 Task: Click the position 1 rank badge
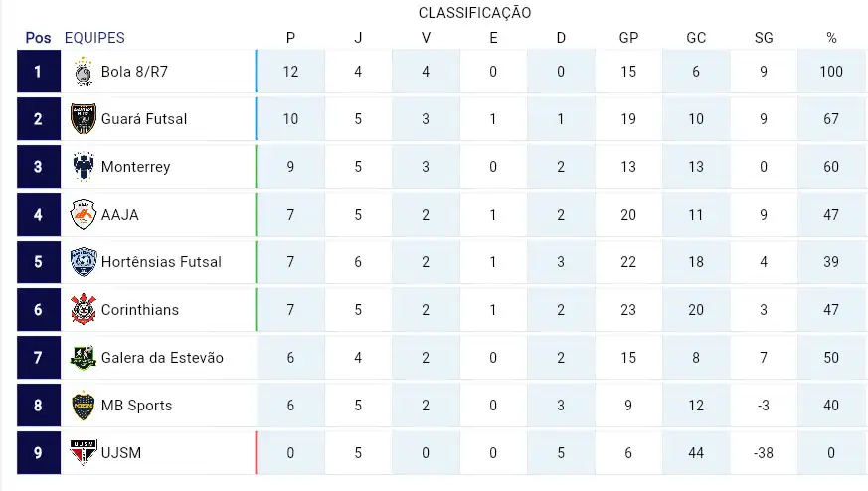pyautogui.click(x=39, y=72)
